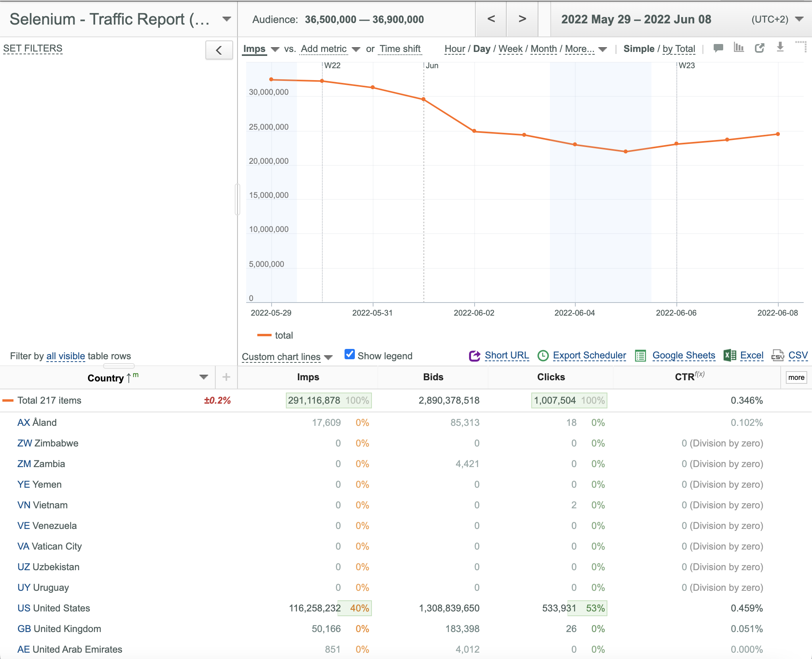This screenshot has width=812, height=659.
Task: Open chart in new window icon
Action: [x=759, y=48]
